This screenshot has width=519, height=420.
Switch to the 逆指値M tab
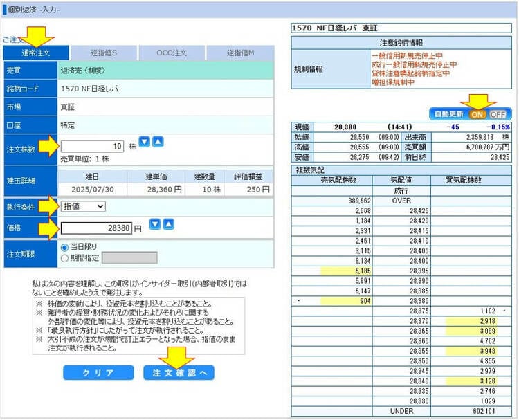(241, 53)
